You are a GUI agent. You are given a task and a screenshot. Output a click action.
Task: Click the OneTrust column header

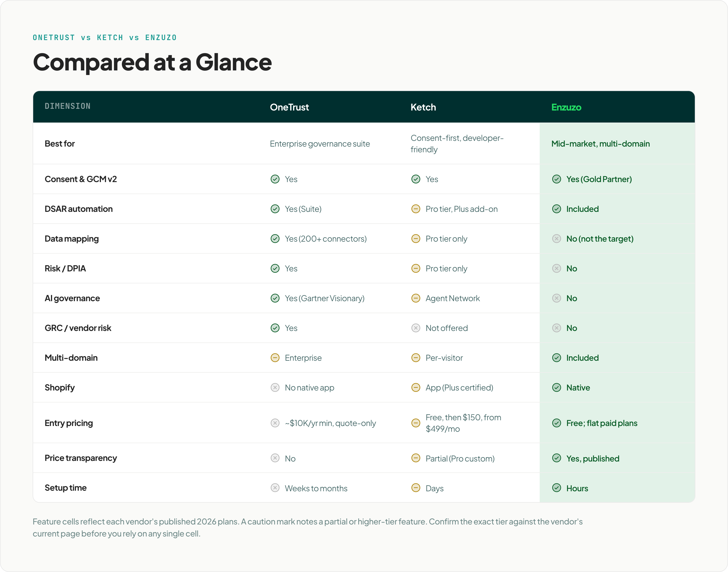point(290,107)
